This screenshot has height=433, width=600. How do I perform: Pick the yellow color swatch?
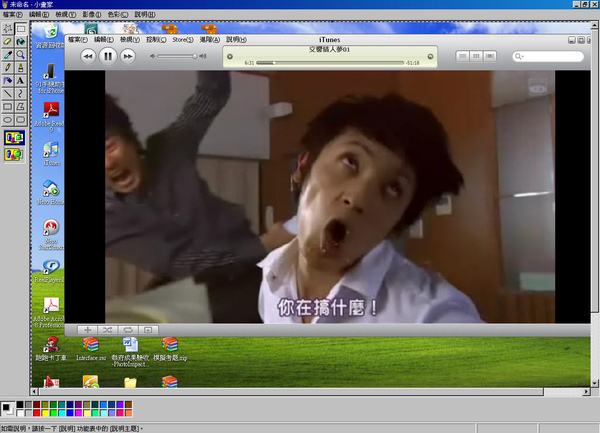click(45, 413)
